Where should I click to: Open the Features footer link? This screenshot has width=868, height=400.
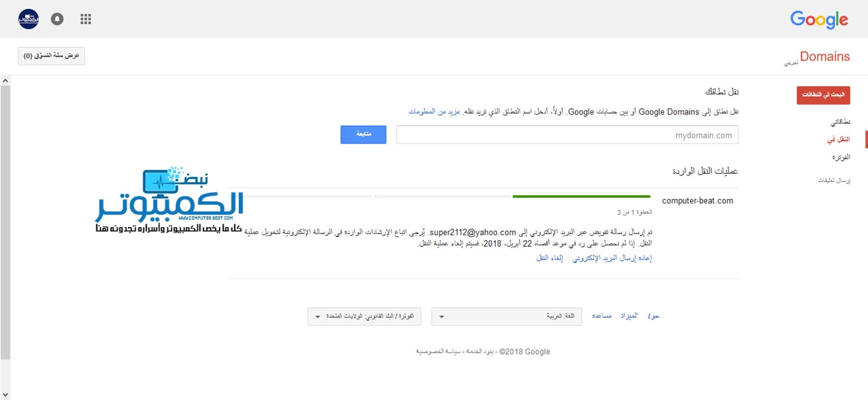click(629, 316)
